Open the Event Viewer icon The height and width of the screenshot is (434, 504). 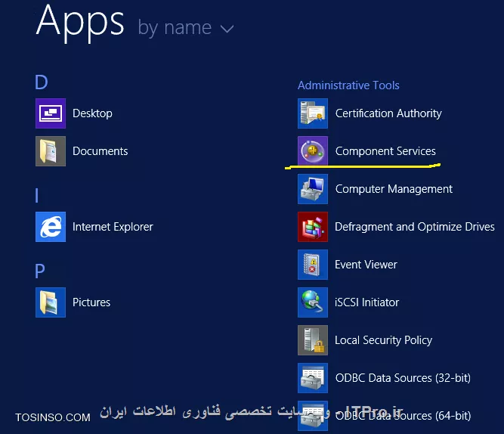click(x=313, y=265)
